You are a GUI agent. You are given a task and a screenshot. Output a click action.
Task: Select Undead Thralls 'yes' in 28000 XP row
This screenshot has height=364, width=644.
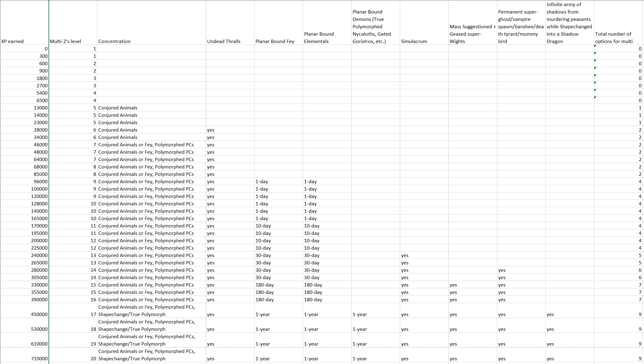click(230, 130)
